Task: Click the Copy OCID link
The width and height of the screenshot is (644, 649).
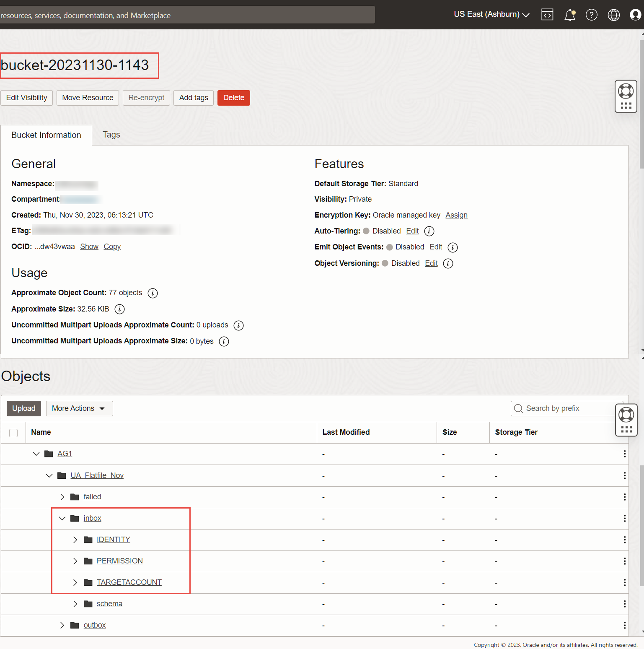Action: [x=112, y=247]
